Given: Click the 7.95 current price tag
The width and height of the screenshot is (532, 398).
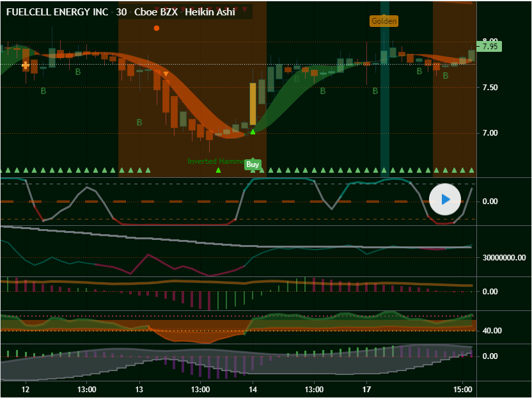Looking at the screenshot, I should (x=490, y=46).
